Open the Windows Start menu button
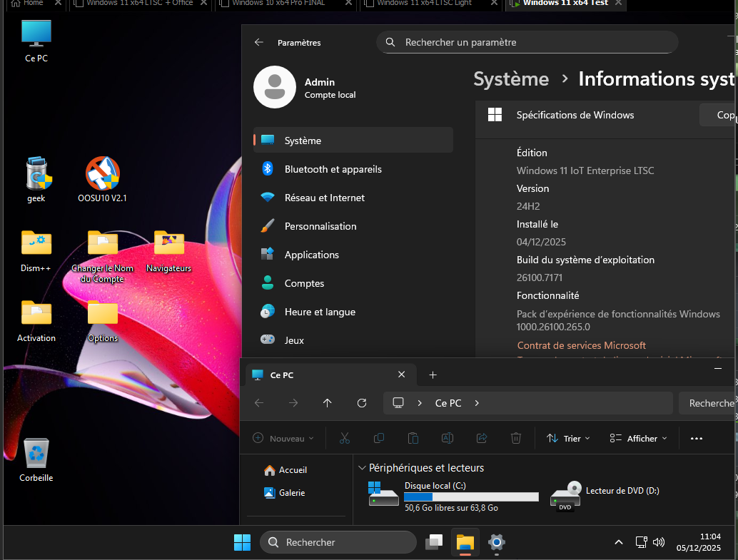This screenshot has height=560, width=738. point(242,542)
